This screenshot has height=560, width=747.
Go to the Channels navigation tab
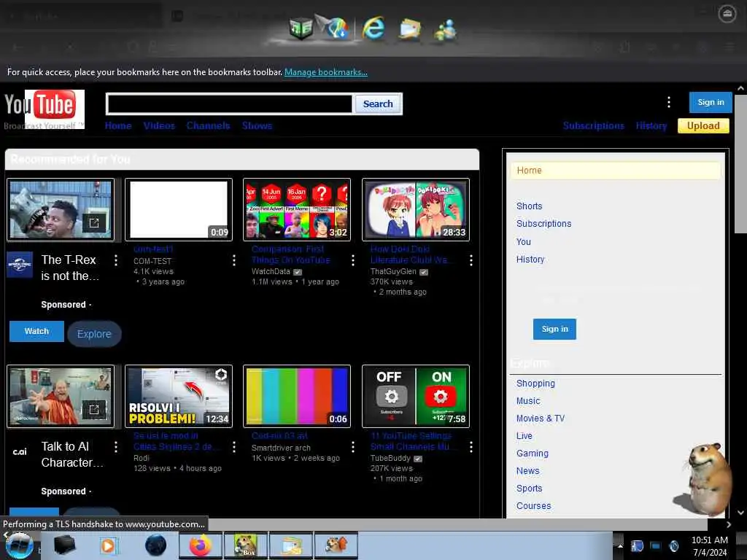[x=208, y=125]
